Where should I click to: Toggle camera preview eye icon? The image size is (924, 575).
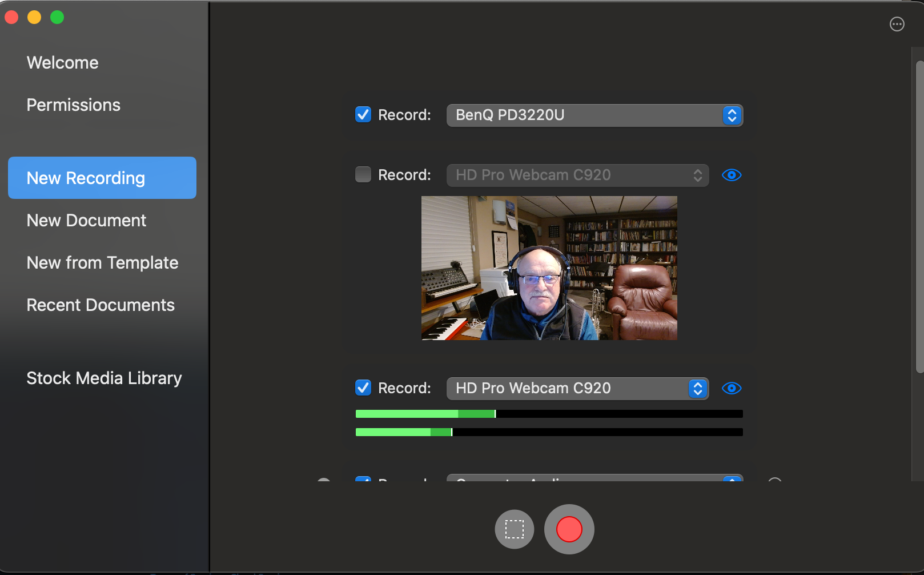coord(731,175)
